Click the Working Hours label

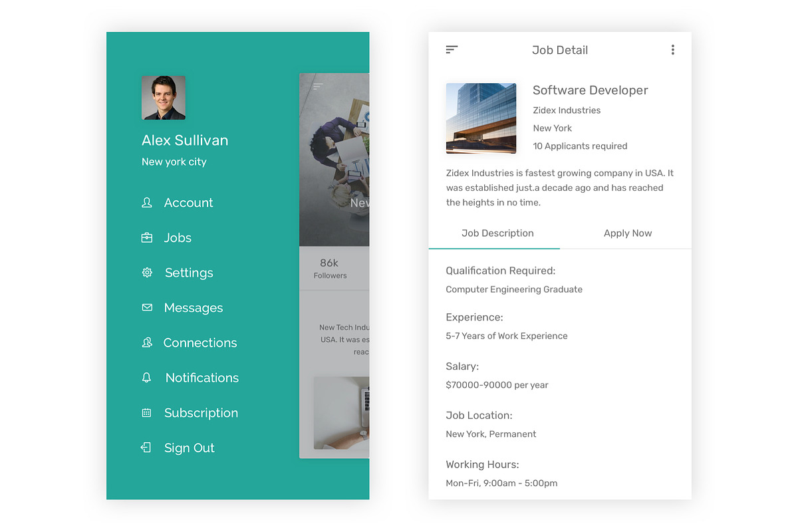[x=482, y=465]
